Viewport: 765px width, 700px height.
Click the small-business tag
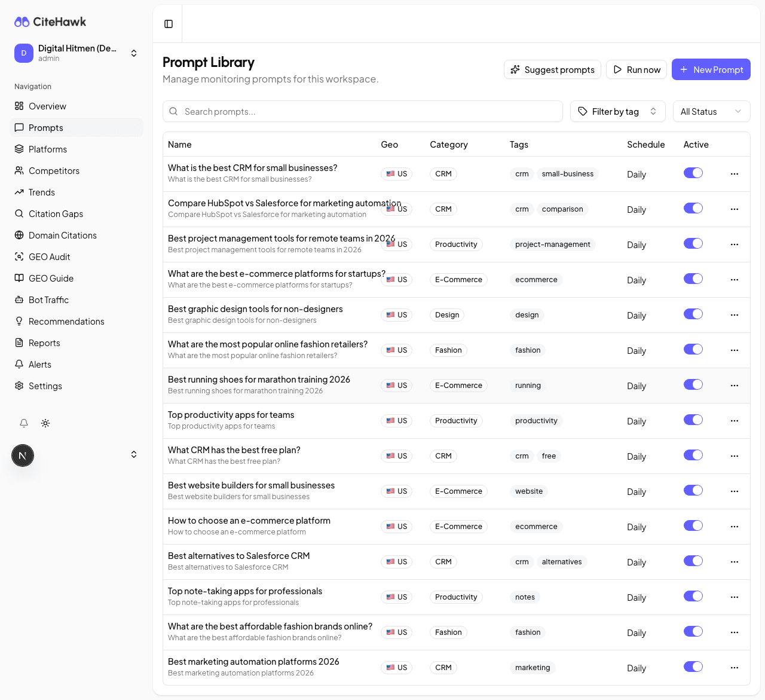click(568, 174)
